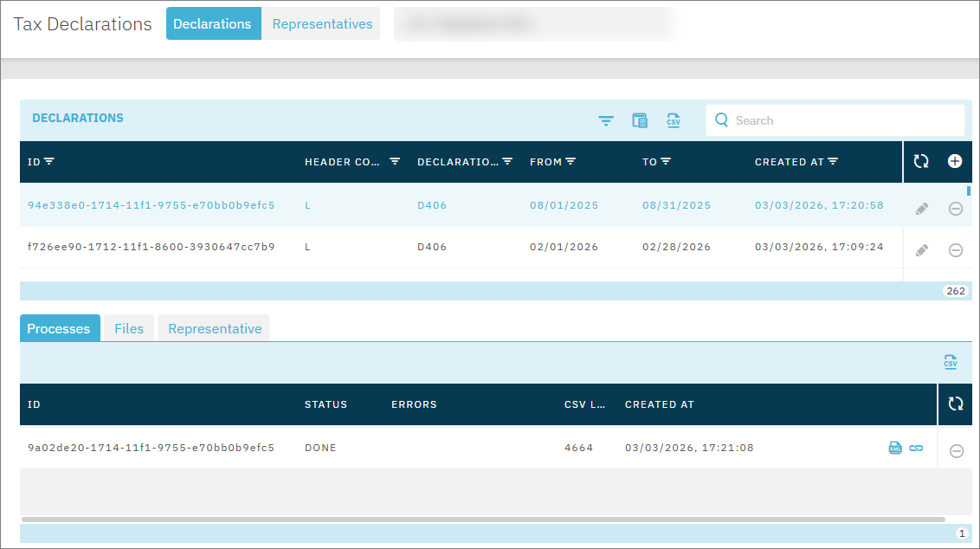Image resolution: width=980 pixels, height=549 pixels.
Task: Open the filter on the HEADER CO column
Action: [x=396, y=162]
